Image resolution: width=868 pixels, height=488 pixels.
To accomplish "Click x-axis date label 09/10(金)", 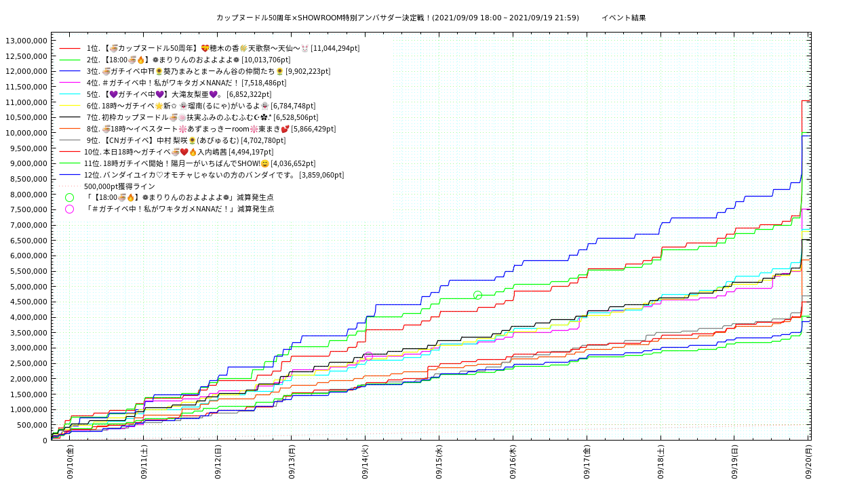I will 70,462.
